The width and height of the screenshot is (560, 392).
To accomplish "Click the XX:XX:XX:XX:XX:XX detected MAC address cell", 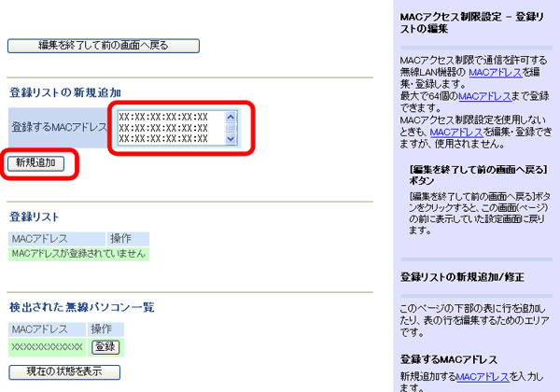I will tap(48, 347).
